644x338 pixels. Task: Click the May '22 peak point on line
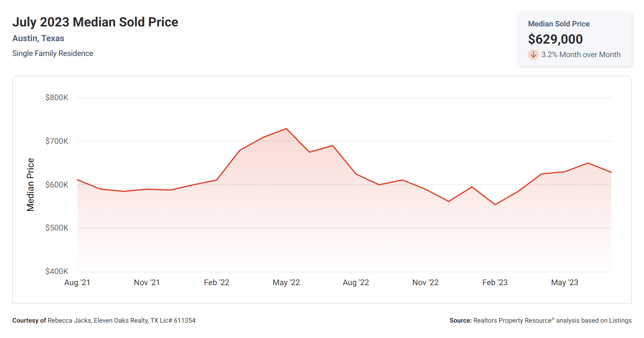tap(286, 129)
